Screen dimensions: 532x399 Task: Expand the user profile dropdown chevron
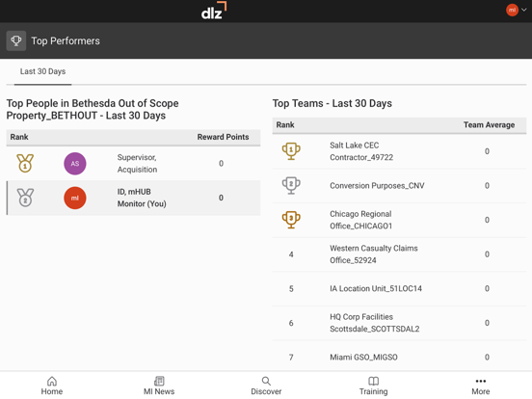tap(524, 10)
